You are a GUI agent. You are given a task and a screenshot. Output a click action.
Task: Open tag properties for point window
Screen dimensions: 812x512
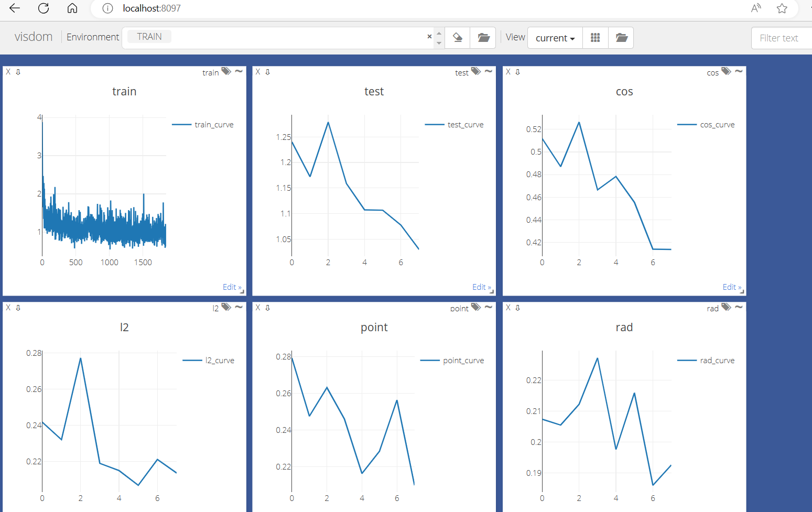coord(476,307)
